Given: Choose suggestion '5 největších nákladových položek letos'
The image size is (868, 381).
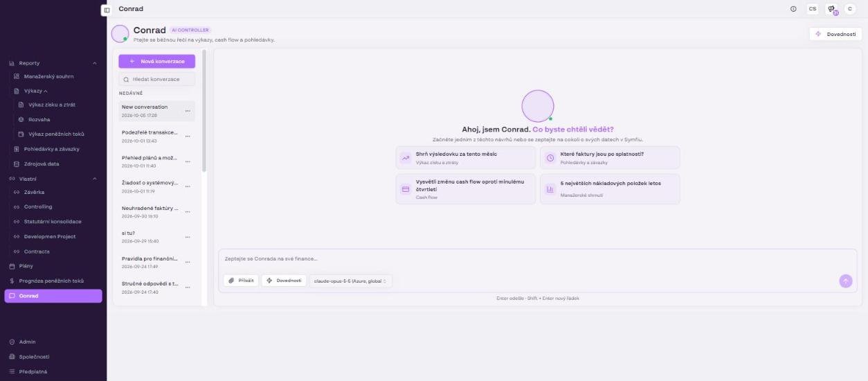Looking at the screenshot, I should pyautogui.click(x=610, y=189).
